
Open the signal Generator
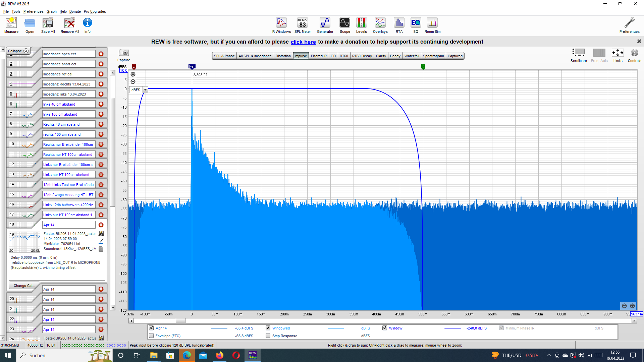point(325,25)
